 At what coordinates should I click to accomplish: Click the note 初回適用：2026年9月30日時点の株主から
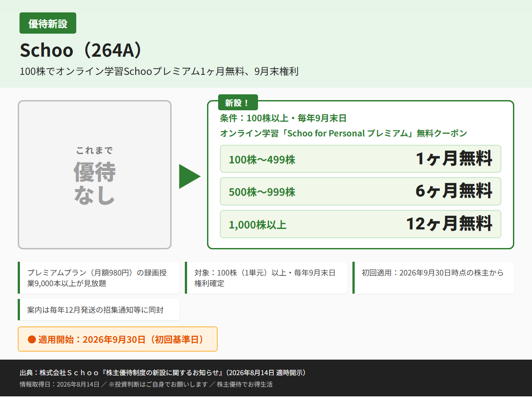(433, 278)
